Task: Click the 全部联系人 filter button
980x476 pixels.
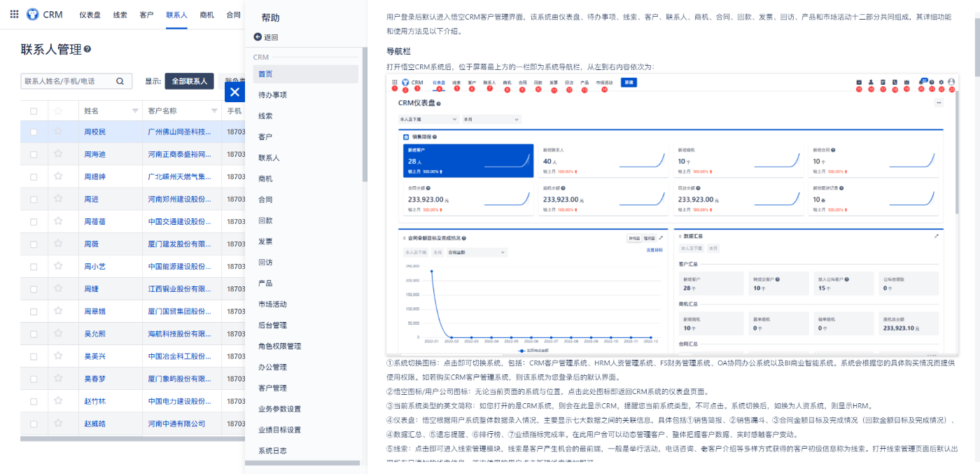Action: point(189,81)
